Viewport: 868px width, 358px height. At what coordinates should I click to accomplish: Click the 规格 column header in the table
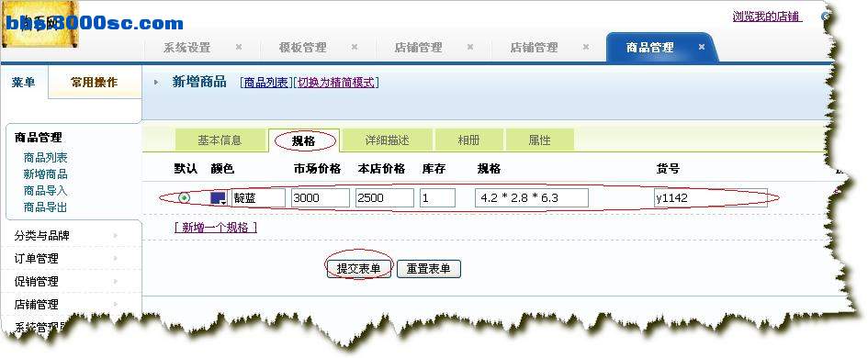pyautogui.click(x=490, y=169)
